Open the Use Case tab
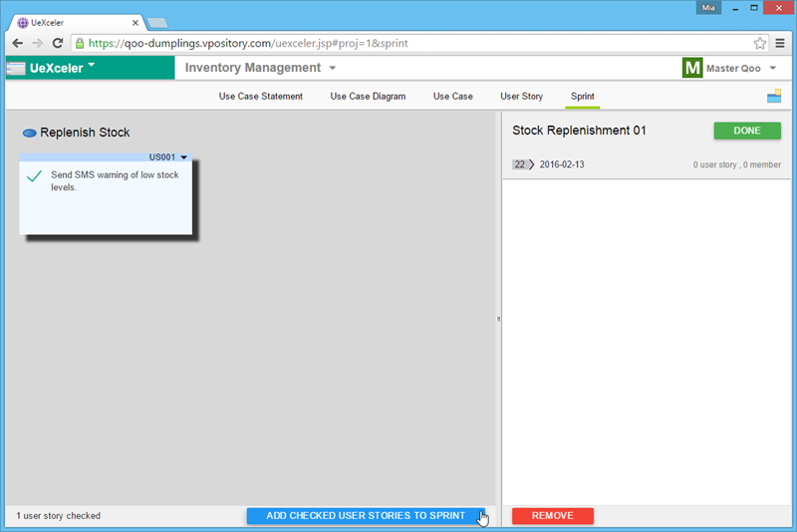 tap(453, 96)
